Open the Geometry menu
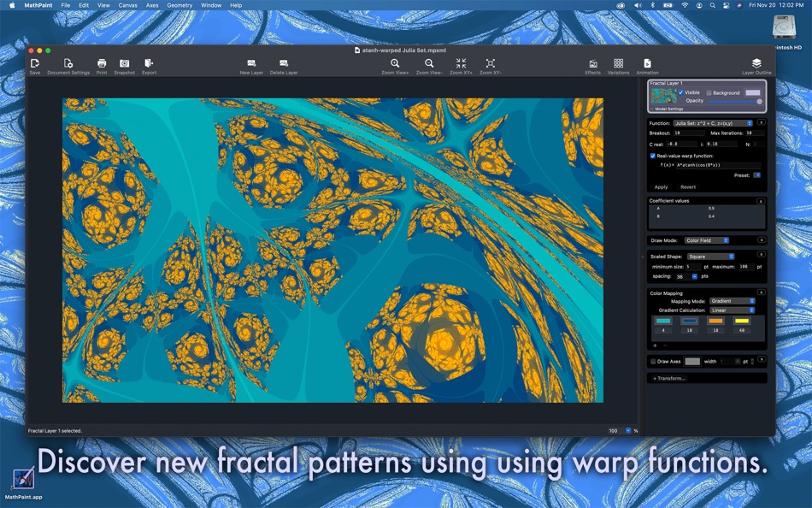Screen dimensions: 812x508 click(x=179, y=5)
